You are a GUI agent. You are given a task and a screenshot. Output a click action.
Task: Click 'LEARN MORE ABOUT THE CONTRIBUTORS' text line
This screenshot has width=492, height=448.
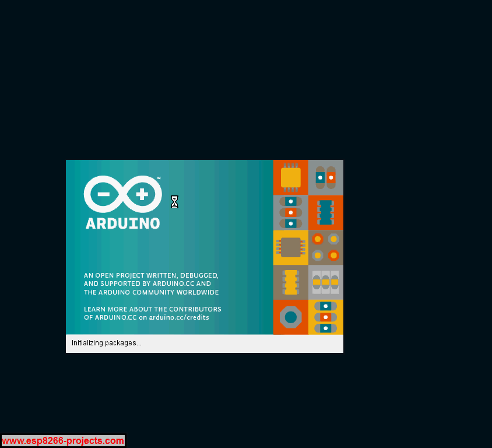[153, 309]
